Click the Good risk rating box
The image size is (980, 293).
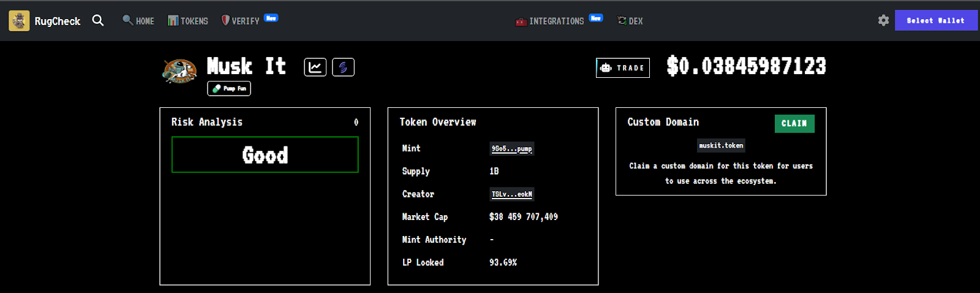pos(265,154)
